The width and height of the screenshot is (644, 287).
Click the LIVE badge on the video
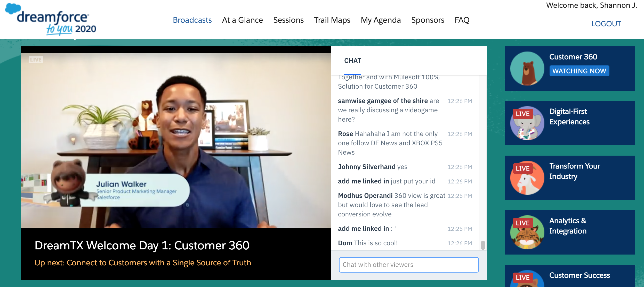coord(36,60)
